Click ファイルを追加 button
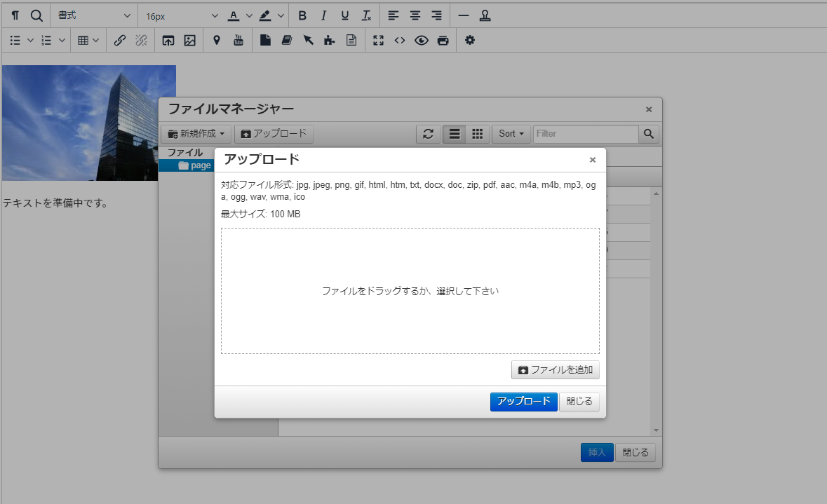Image resolution: width=827 pixels, height=504 pixels. pyautogui.click(x=556, y=370)
